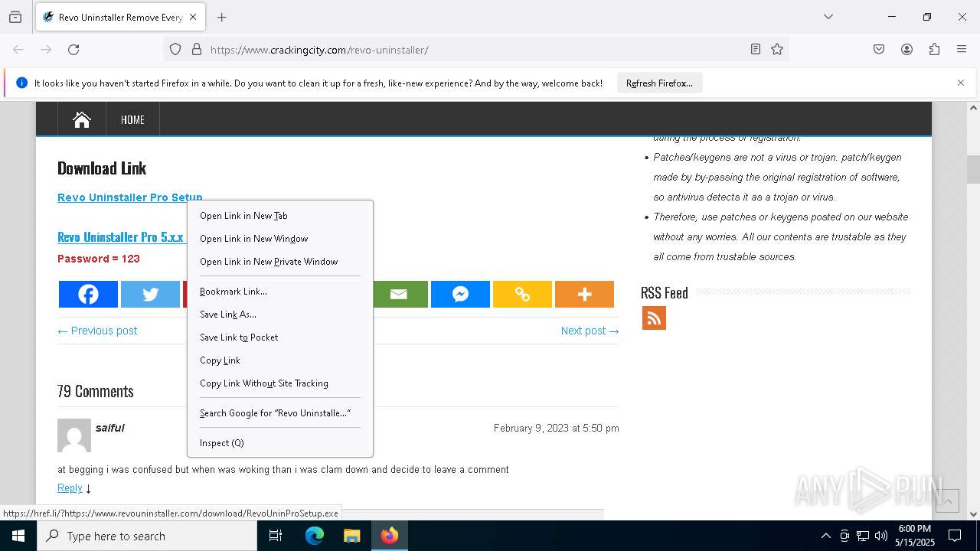The width and height of the screenshot is (980, 551).
Task: Open Firefox account icon
Action: 906,50
